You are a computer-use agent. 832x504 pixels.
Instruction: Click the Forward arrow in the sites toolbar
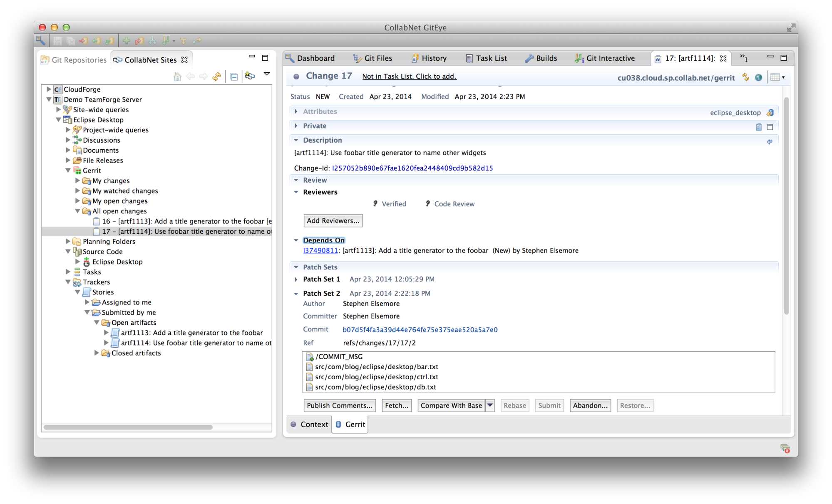pyautogui.click(x=203, y=76)
